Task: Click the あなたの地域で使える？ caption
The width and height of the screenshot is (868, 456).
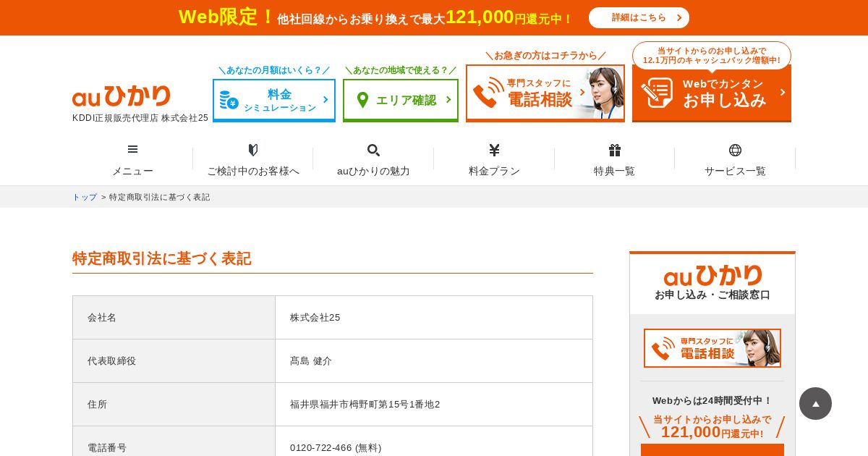Action: pos(401,70)
